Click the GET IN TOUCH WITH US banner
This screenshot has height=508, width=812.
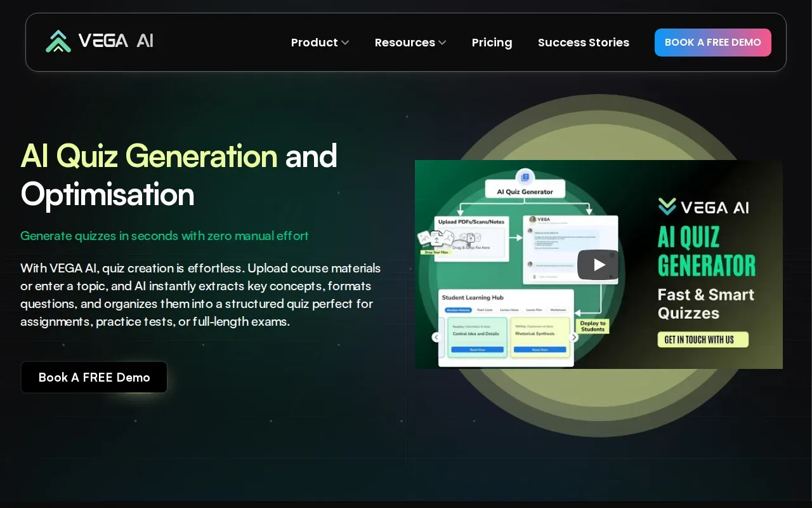point(703,340)
